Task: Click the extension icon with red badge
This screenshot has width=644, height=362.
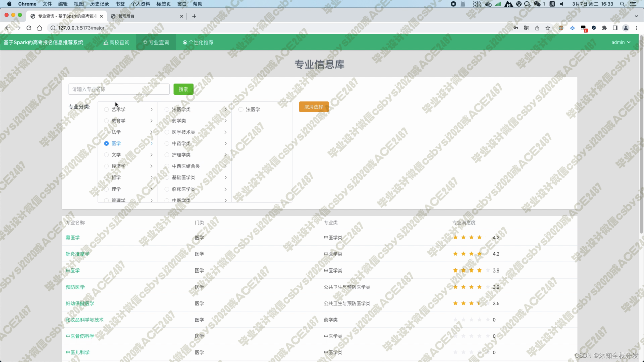Action: pyautogui.click(x=583, y=29)
